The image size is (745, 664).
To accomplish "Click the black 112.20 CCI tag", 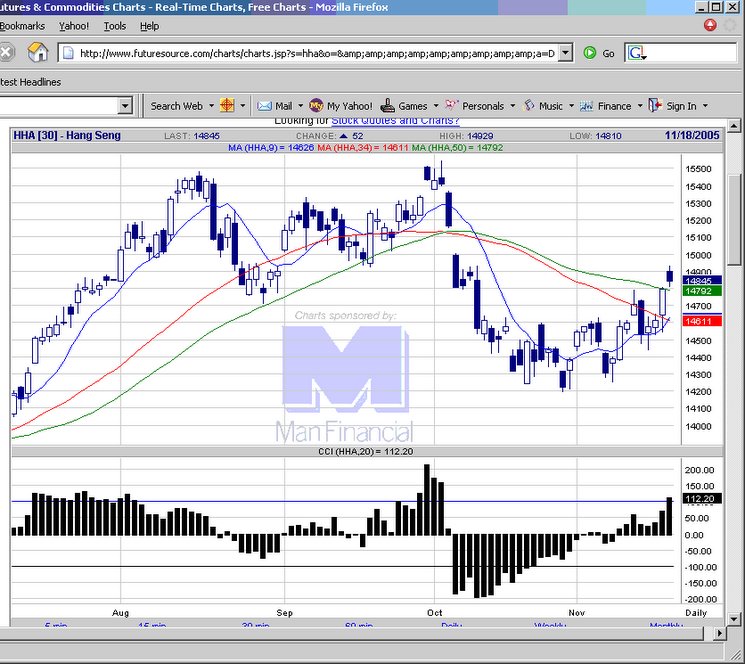I will [702, 499].
